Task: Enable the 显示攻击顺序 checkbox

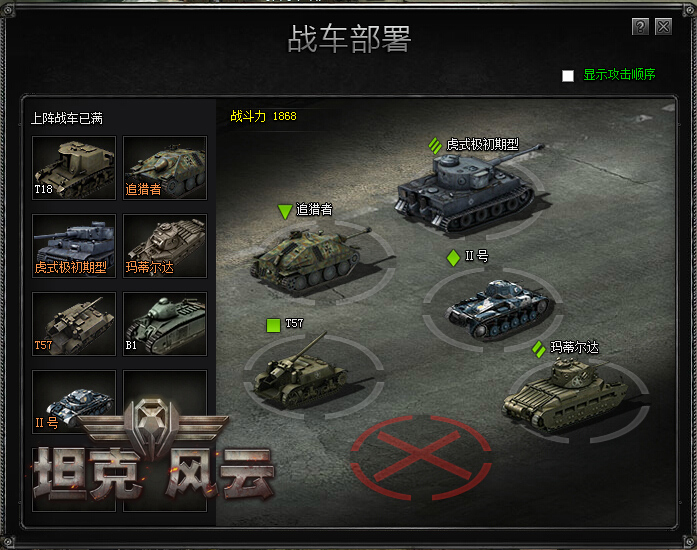Action: point(568,76)
